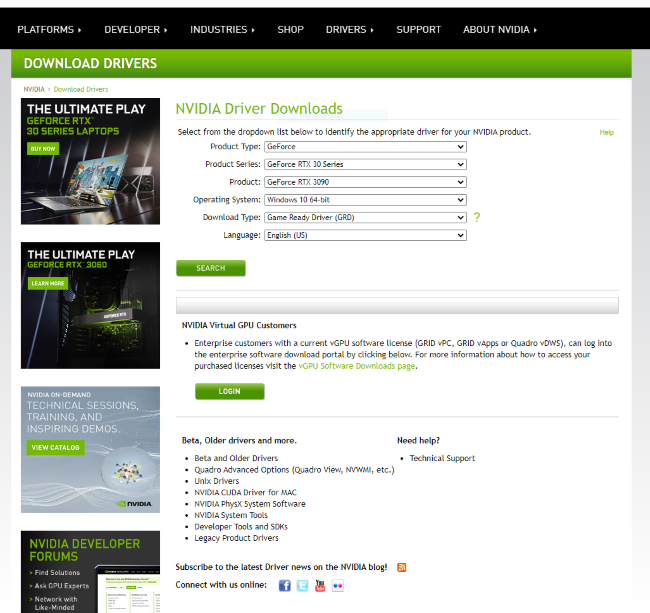The height and width of the screenshot is (613, 650).
Task: Click the green Login button
Action: [x=230, y=391]
